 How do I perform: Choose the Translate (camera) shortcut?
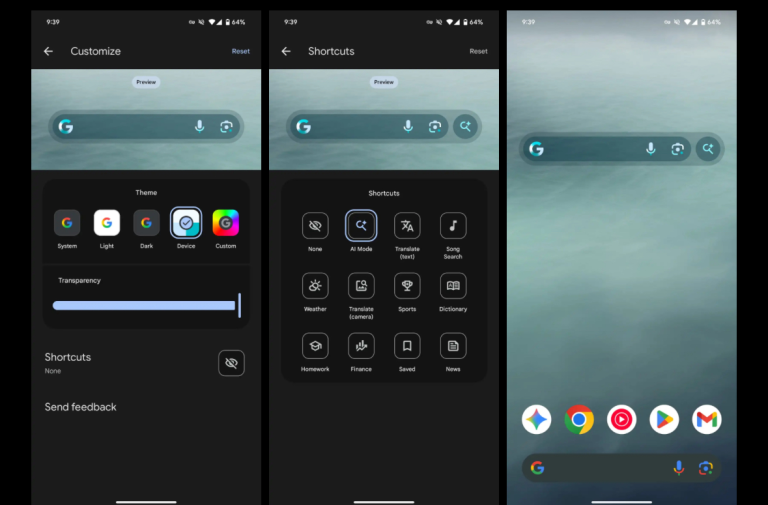(361, 286)
